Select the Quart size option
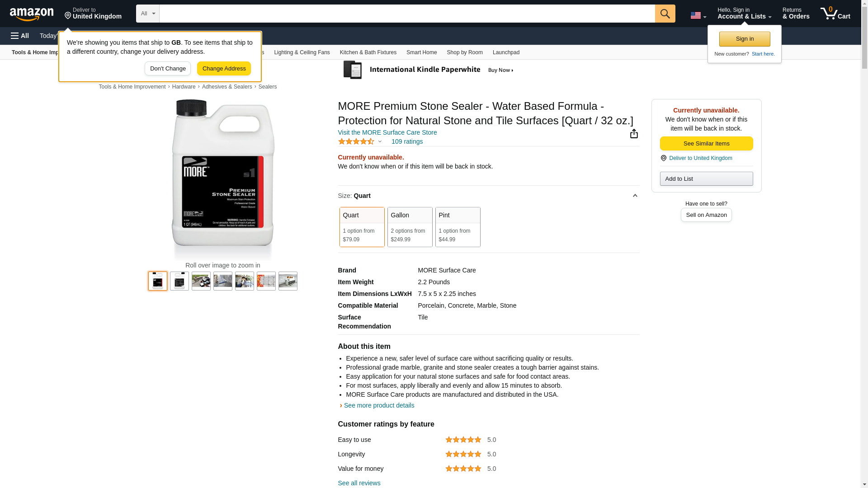The width and height of the screenshot is (868, 488). (362, 227)
